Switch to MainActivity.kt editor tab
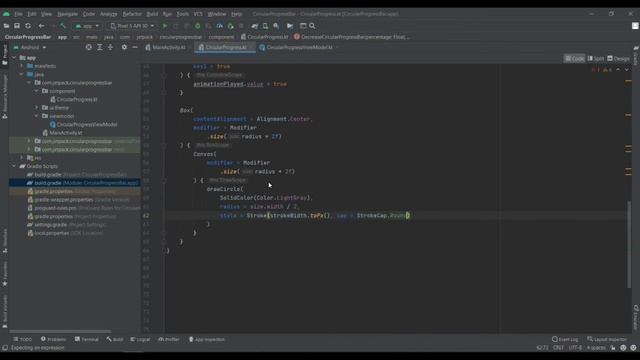 coord(169,47)
